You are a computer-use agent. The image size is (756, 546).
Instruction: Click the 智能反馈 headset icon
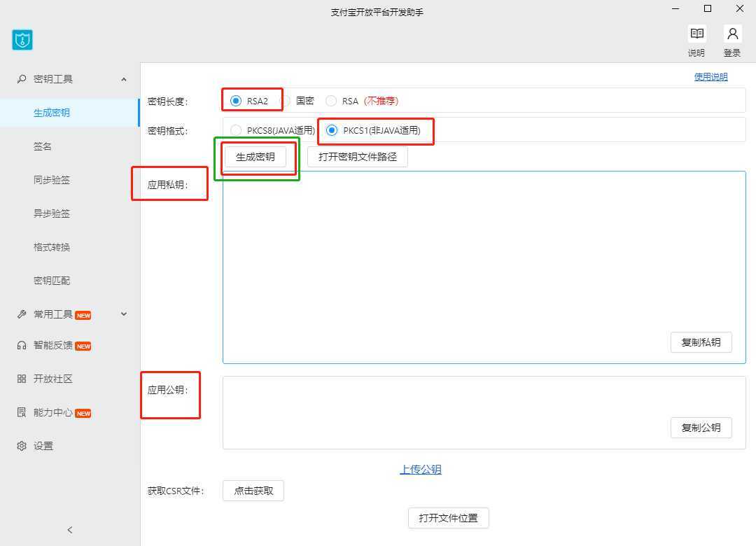coord(21,345)
